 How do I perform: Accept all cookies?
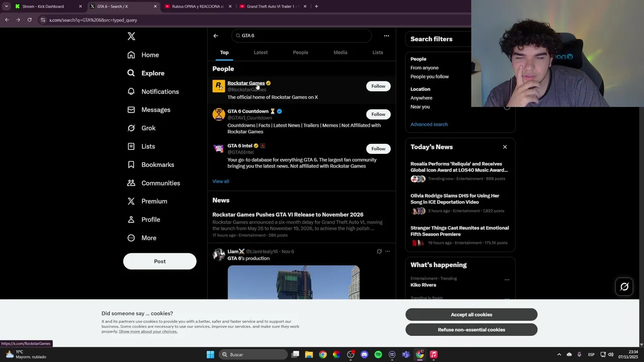tap(471, 315)
